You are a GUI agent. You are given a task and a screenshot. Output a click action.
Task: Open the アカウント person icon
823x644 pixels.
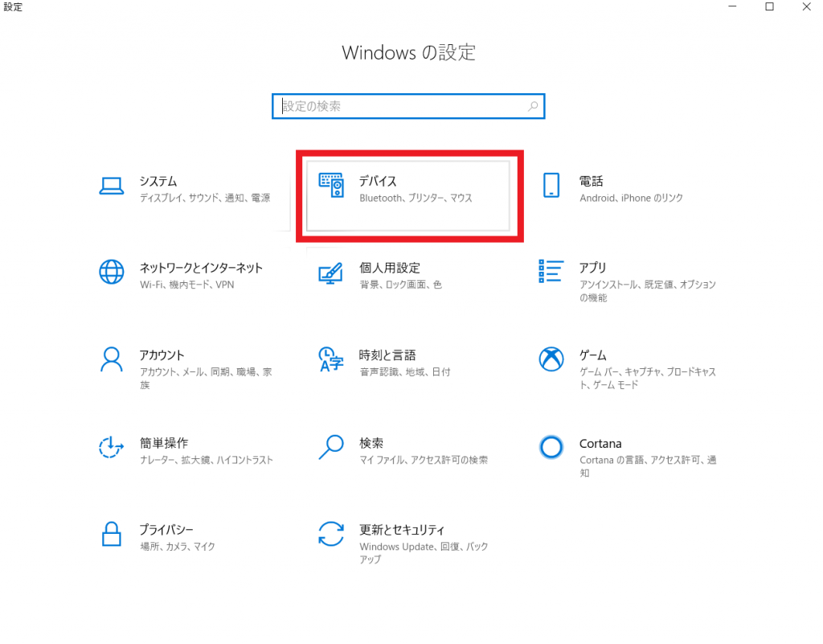pos(111,359)
